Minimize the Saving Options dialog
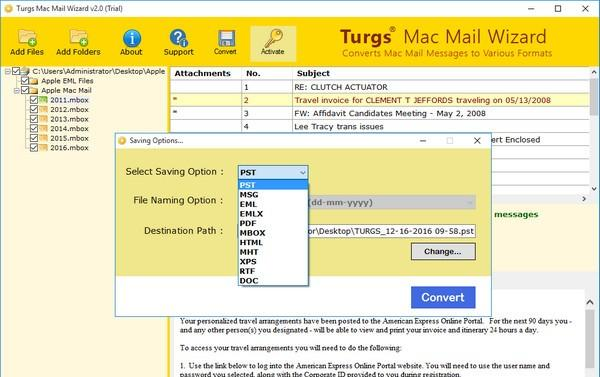 423,141
